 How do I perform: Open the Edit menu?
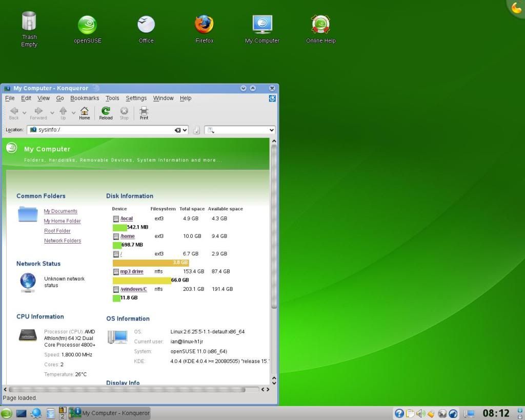tap(26, 98)
